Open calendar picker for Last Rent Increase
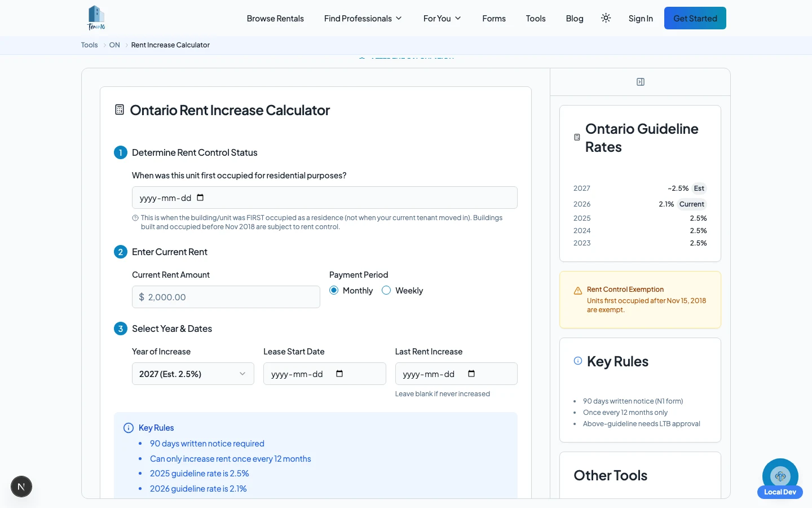The image size is (812, 508). [471, 374]
